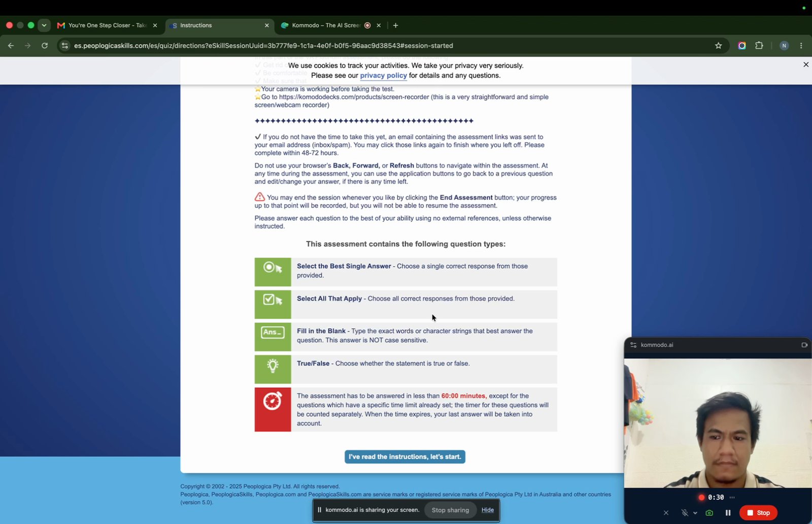The width and height of the screenshot is (812, 524).
Task: Open the Kommodo extension icon in toolbar
Action: click(742, 46)
